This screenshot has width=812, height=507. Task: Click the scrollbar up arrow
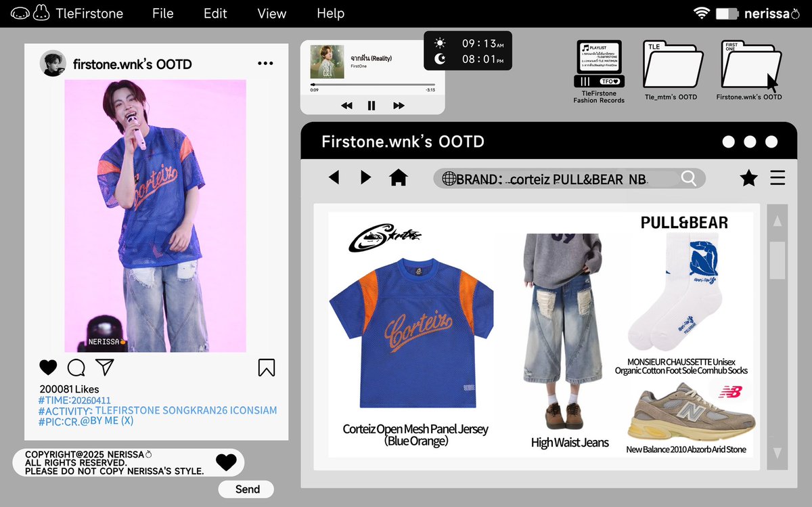[x=777, y=221]
